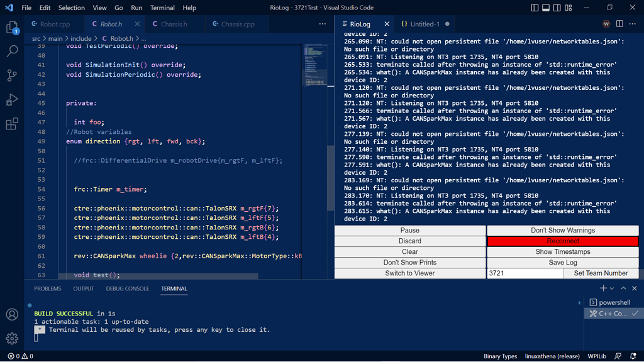
Task: Toggle Don't Show Prints in RioLog
Action: 410,262
